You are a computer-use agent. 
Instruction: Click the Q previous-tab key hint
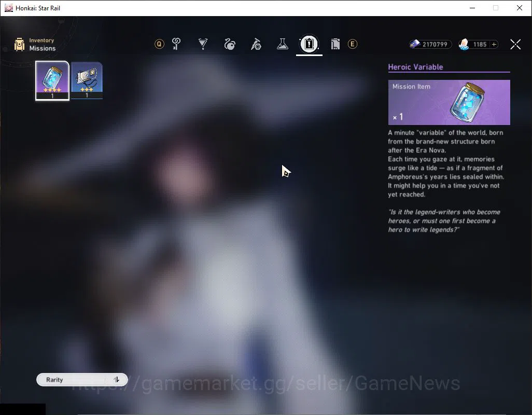point(159,44)
